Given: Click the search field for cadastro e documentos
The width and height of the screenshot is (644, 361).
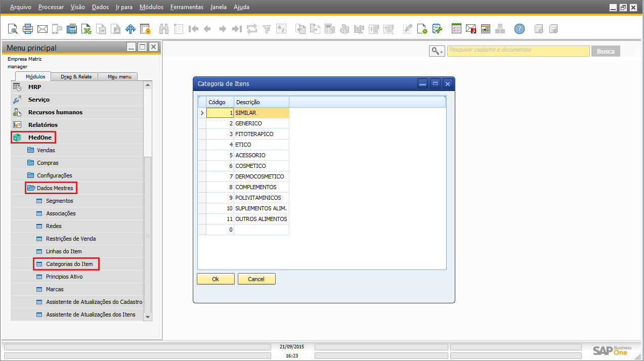Looking at the screenshot, I should tap(518, 51).
